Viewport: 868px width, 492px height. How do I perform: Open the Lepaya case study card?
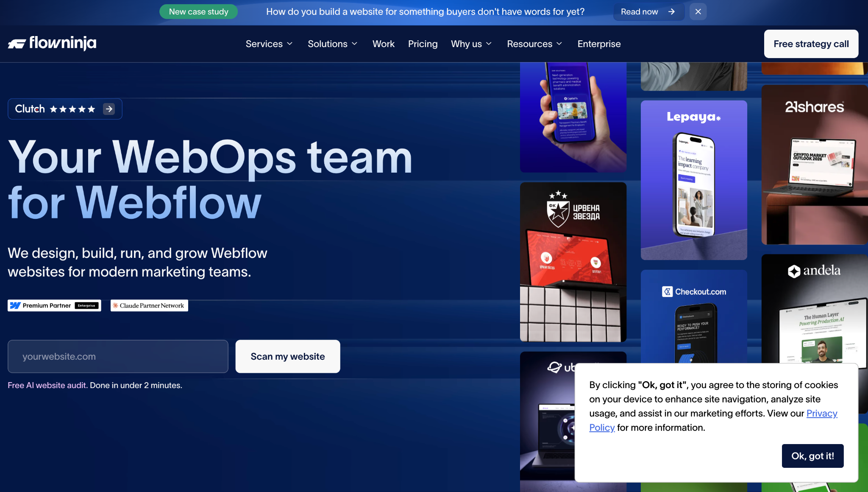click(x=694, y=180)
